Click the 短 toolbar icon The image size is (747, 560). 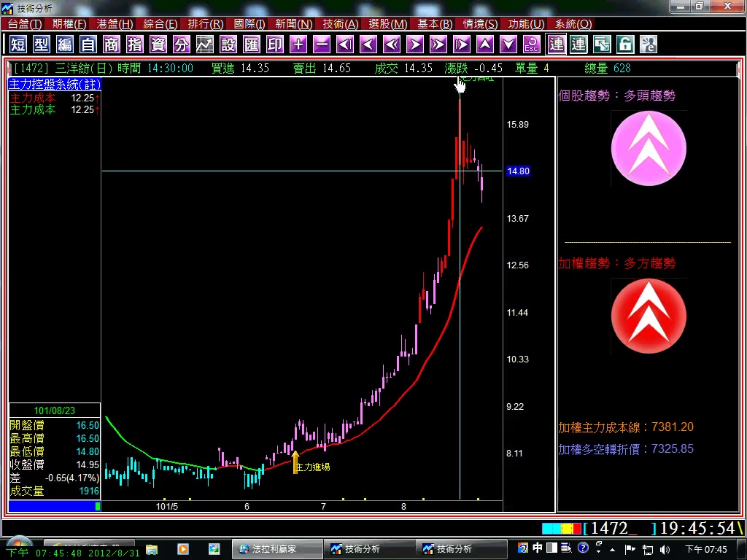pos(18,44)
